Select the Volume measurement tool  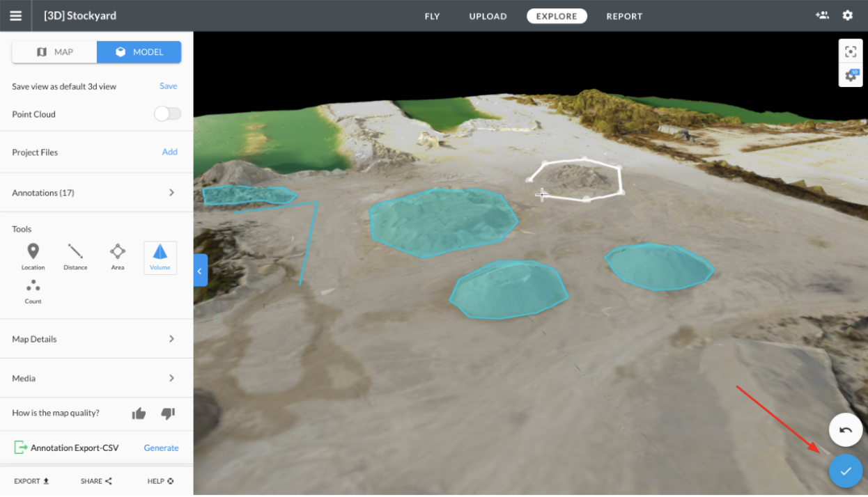point(160,257)
